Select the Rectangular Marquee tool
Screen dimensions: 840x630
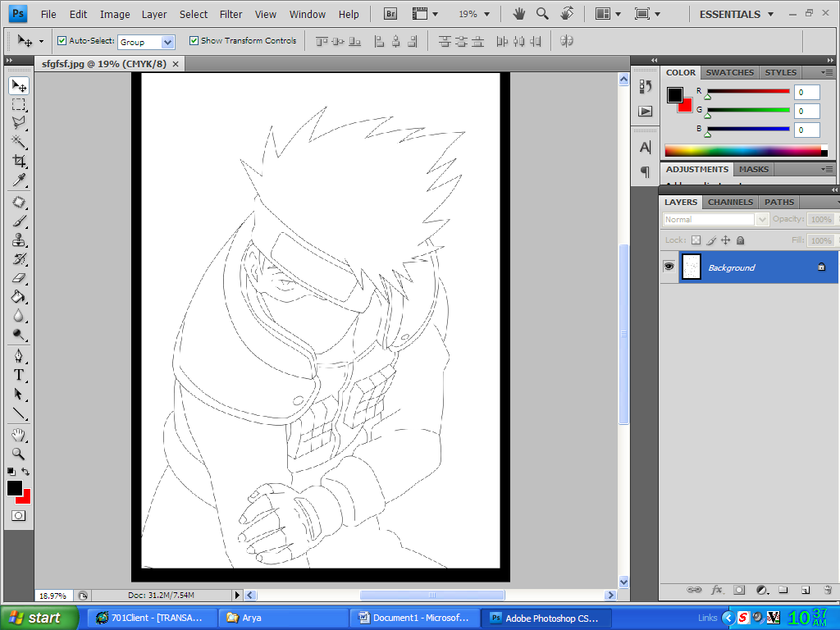(x=19, y=104)
